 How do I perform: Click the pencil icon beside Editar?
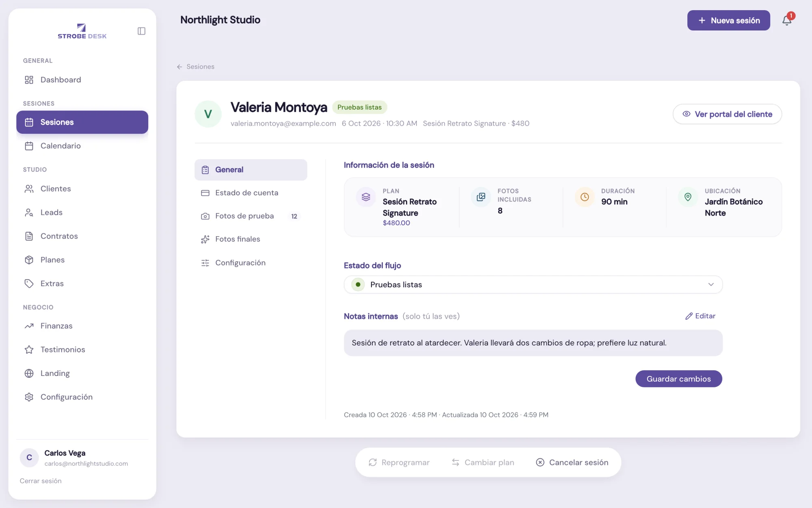tap(689, 316)
